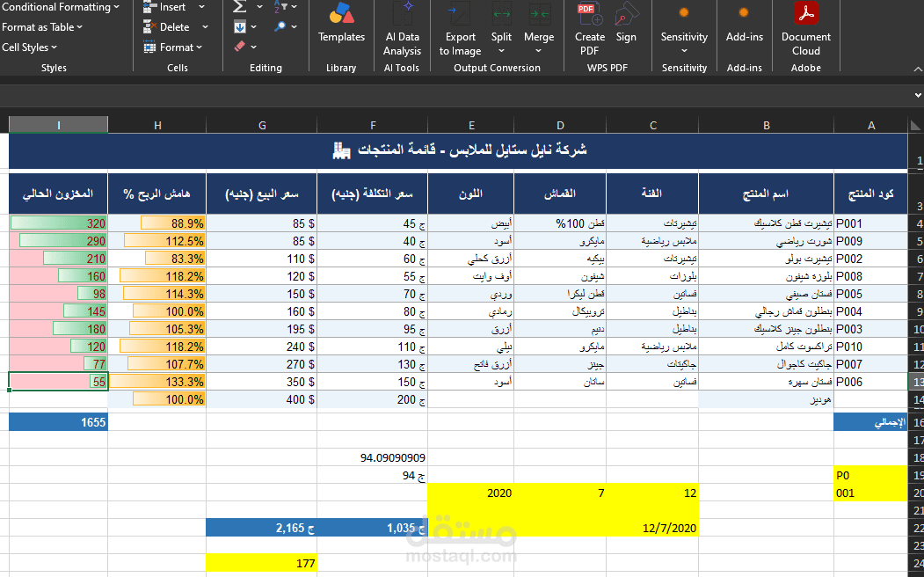The image size is (924, 577).
Task: Select the yellow cell showing 2020
Action: [x=471, y=493]
